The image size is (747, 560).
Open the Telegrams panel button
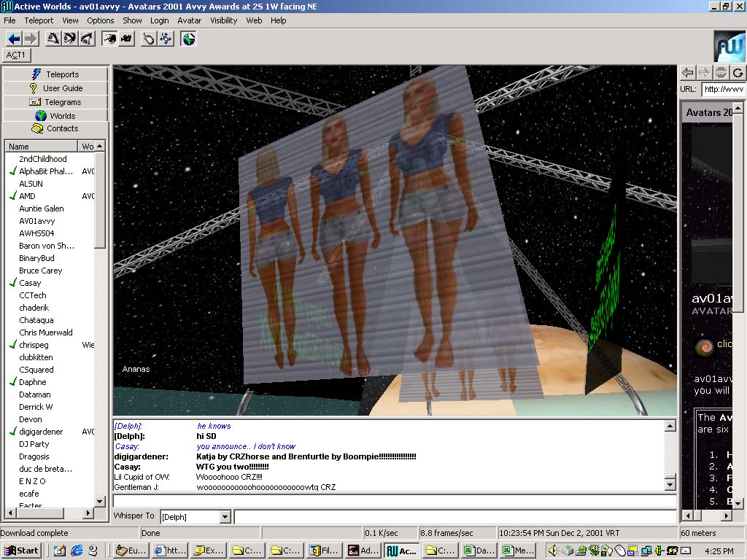coord(55,102)
